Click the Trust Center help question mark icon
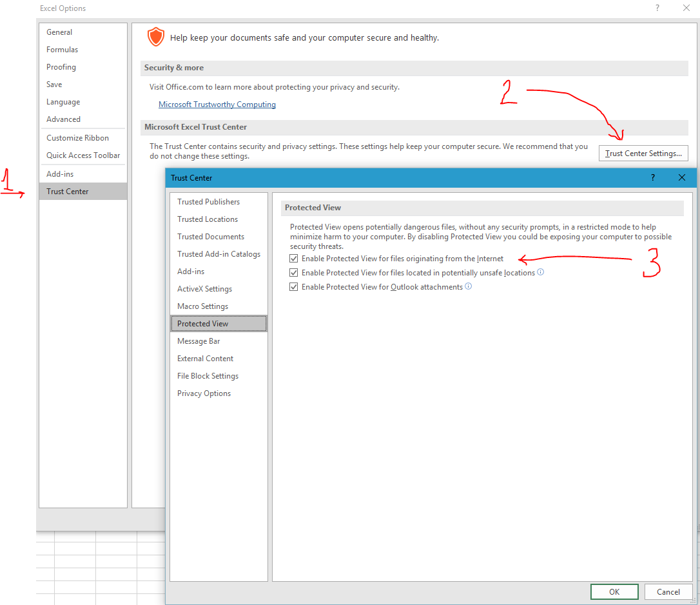 pyautogui.click(x=653, y=177)
